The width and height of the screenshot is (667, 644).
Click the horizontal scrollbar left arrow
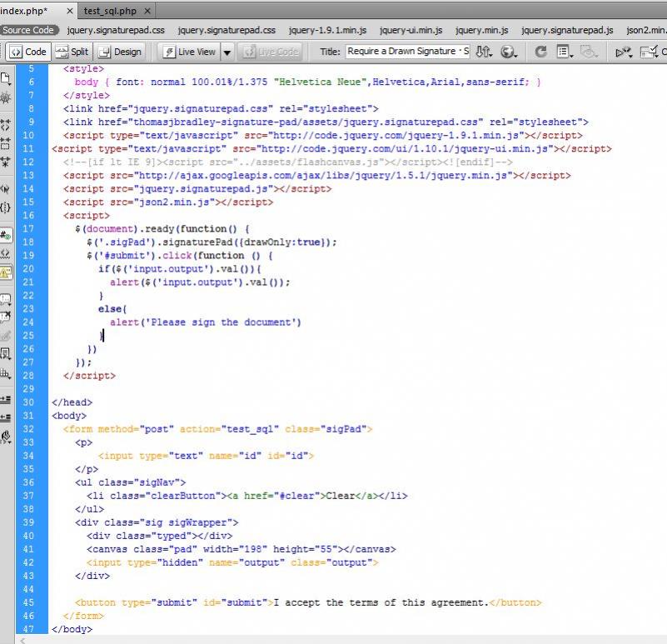coord(22,640)
